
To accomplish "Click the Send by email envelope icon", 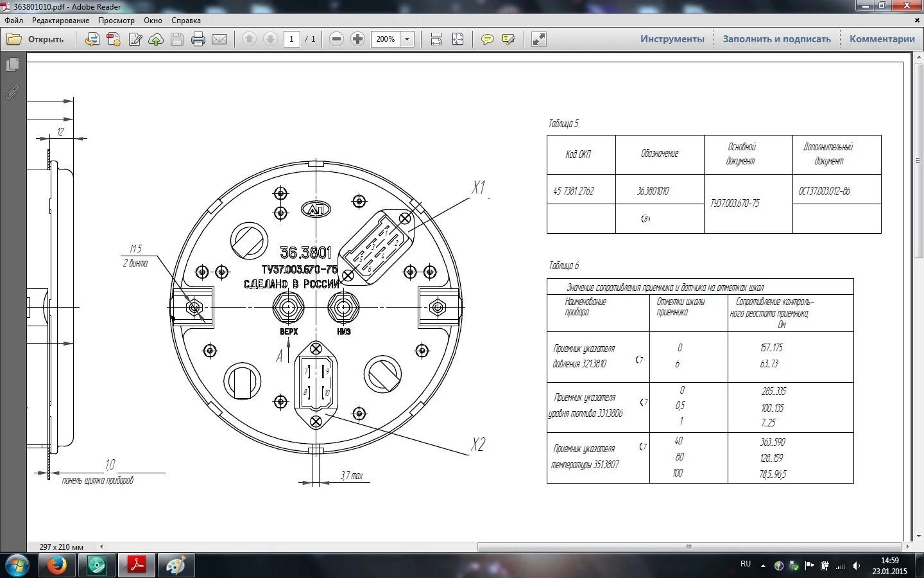I will point(219,39).
